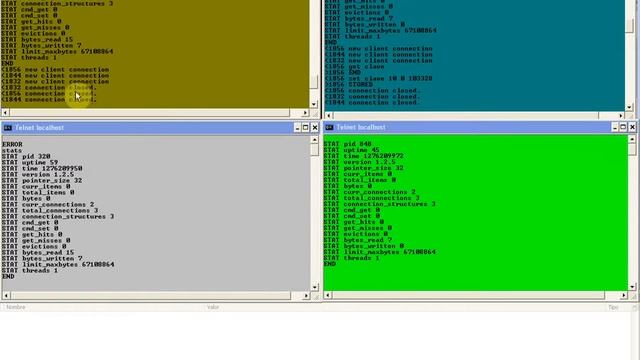Click left scroll arrow in teal console window

pos(329,116)
